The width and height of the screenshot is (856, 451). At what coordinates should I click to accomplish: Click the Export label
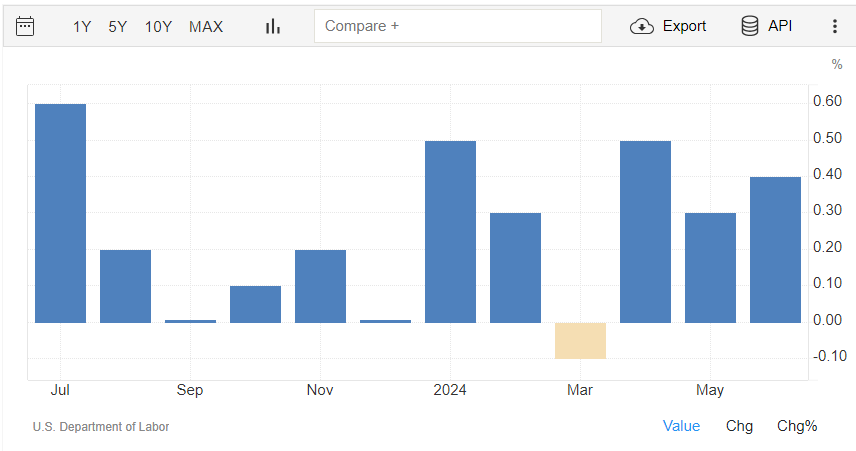click(684, 26)
